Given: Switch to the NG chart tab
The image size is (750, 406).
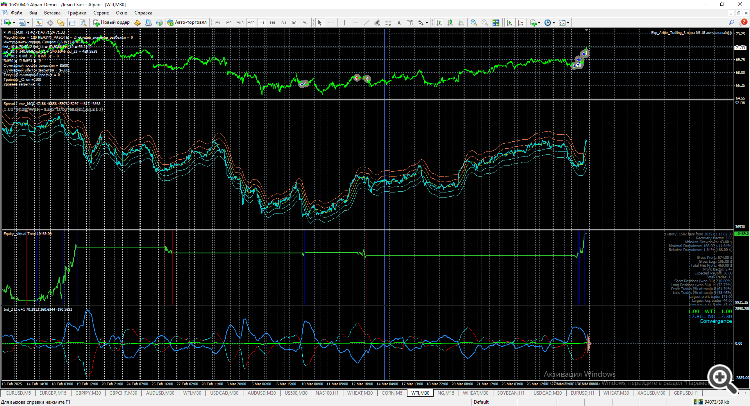Looking at the screenshot, I should (x=445, y=393).
